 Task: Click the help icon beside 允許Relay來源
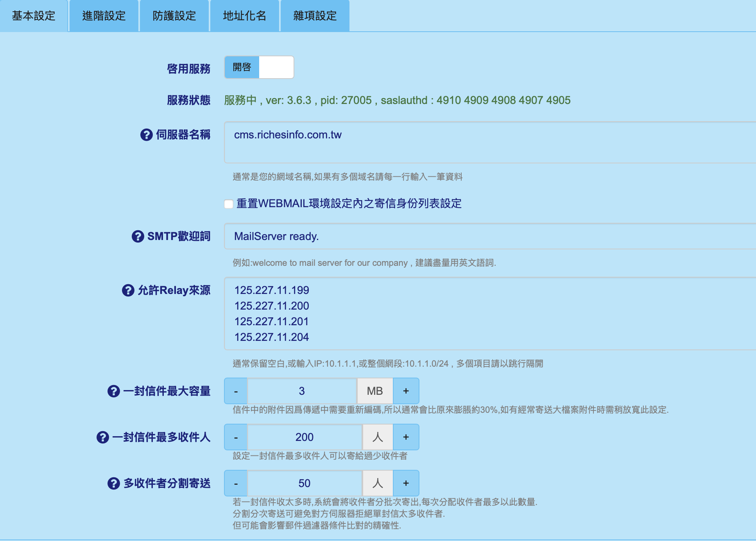click(x=128, y=291)
